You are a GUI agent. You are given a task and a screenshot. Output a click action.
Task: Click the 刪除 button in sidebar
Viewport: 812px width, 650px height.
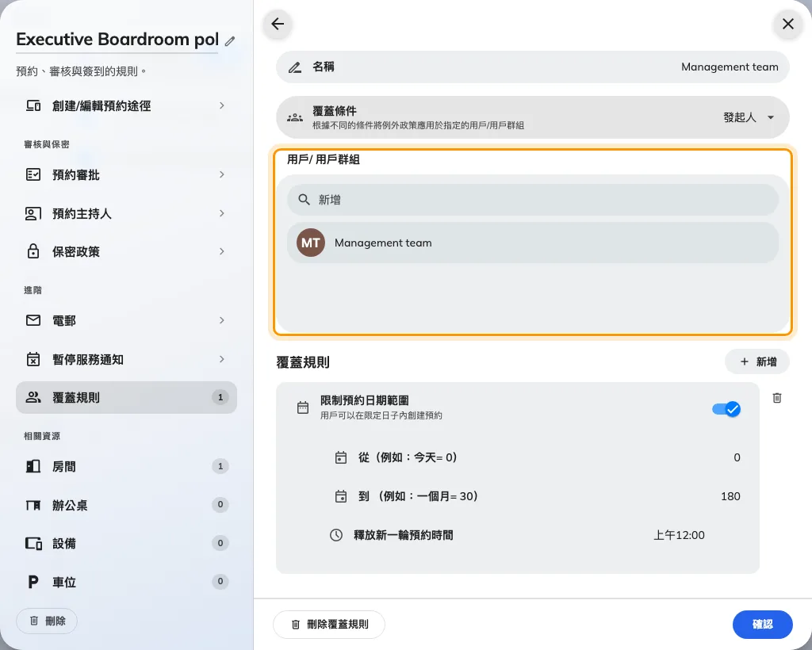point(47,621)
